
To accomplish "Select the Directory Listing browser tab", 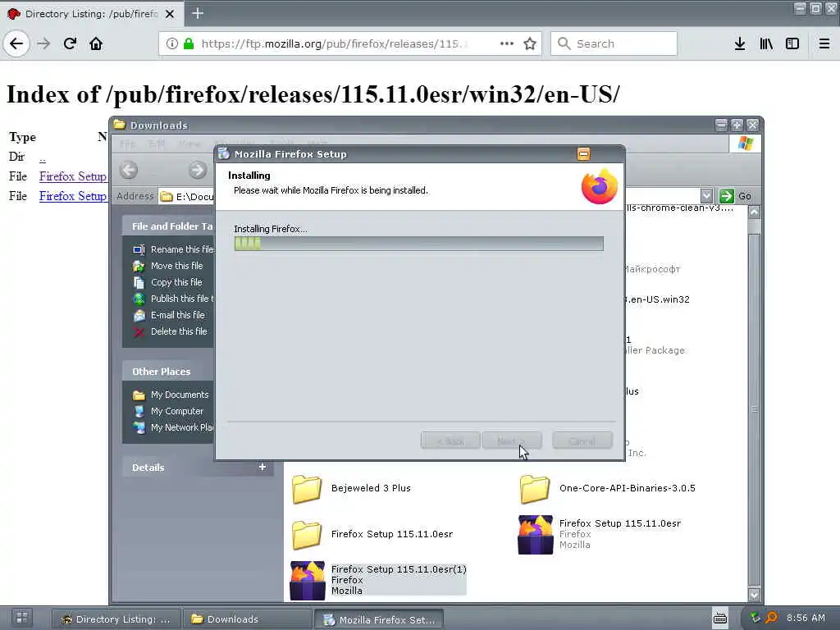I will (x=92, y=14).
